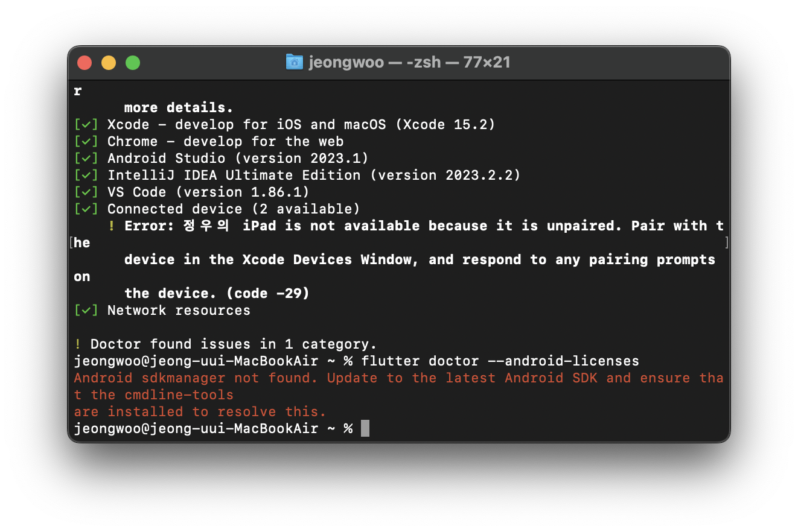798x532 pixels.
Task: Click the checkmark beside Network resources
Action: tap(86, 311)
